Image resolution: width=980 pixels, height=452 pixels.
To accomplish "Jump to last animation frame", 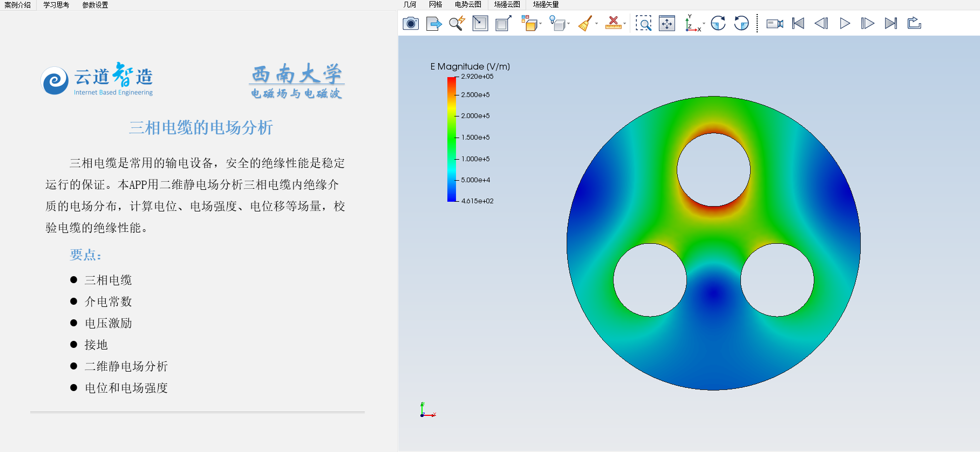I will pos(891,23).
